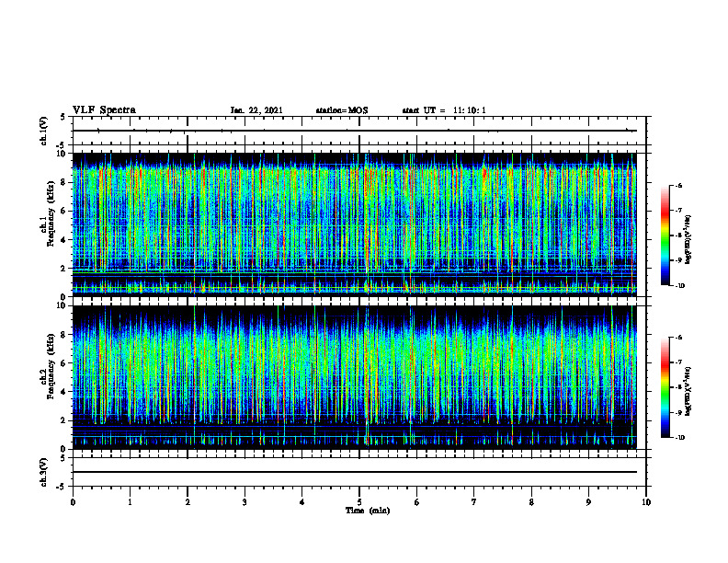This screenshot has width=728, height=563.
Task: Click the "10" tick label on time axis
Action: [646, 502]
